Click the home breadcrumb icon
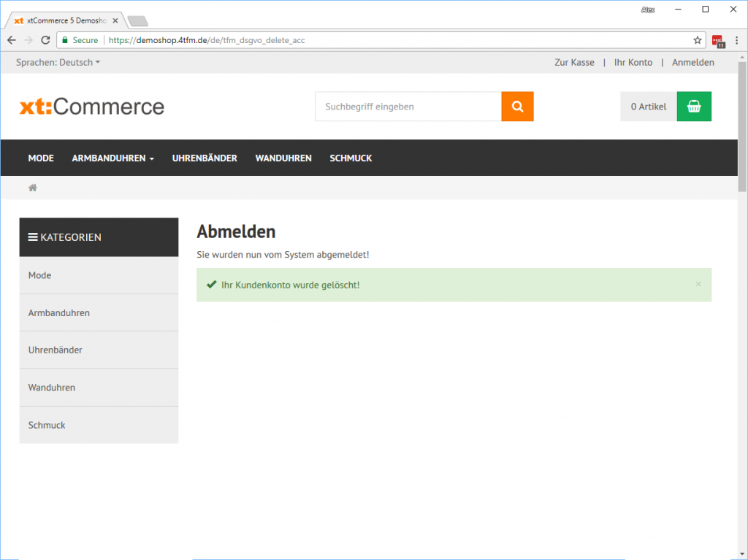The image size is (748, 560). click(33, 188)
